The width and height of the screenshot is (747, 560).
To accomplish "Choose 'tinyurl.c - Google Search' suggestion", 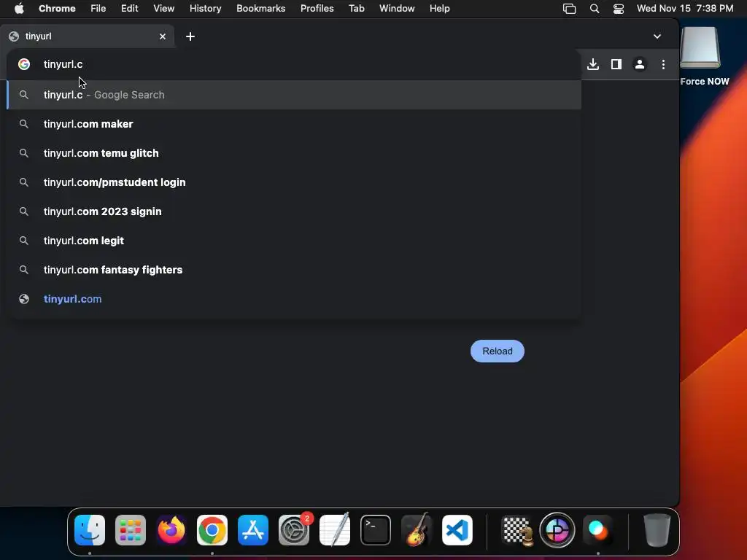I will click(294, 95).
